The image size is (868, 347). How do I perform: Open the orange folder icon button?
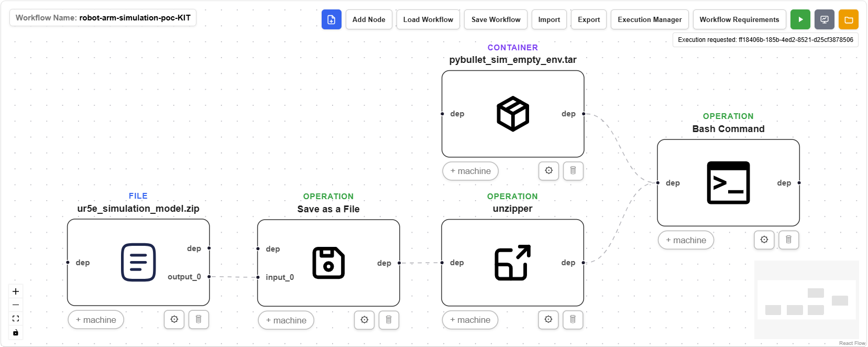click(849, 19)
